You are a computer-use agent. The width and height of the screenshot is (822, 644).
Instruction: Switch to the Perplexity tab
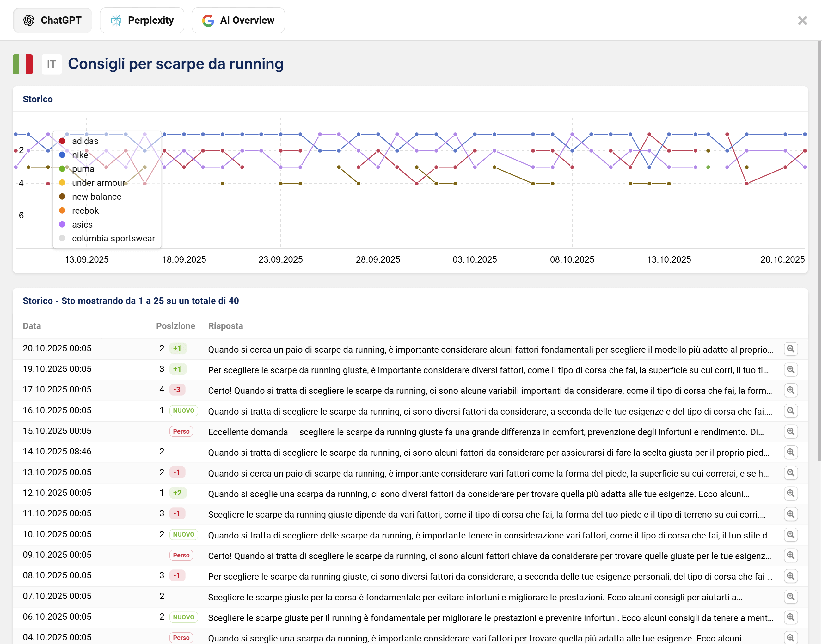point(142,20)
